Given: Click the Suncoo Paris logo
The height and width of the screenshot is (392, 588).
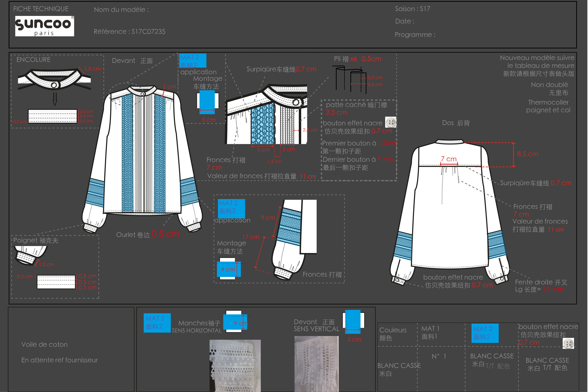Looking at the screenshot, I should pos(44,26).
